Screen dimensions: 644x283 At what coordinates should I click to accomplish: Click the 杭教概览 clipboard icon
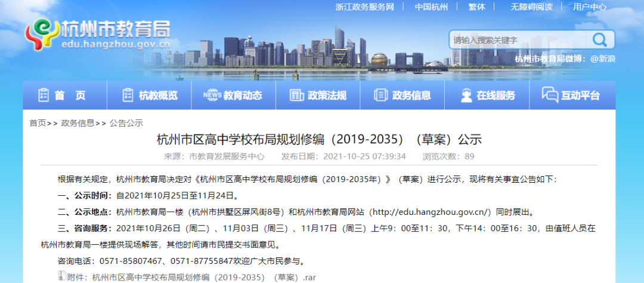pos(128,96)
